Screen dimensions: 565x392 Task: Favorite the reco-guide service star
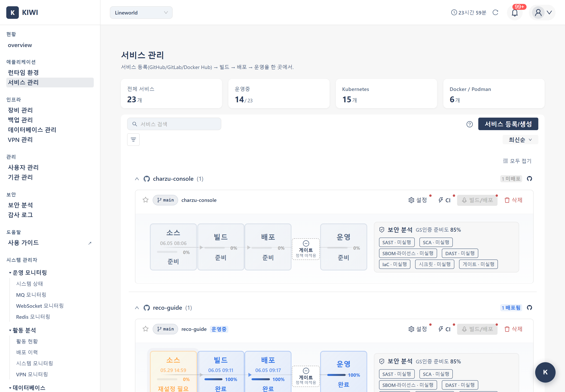(146, 329)
